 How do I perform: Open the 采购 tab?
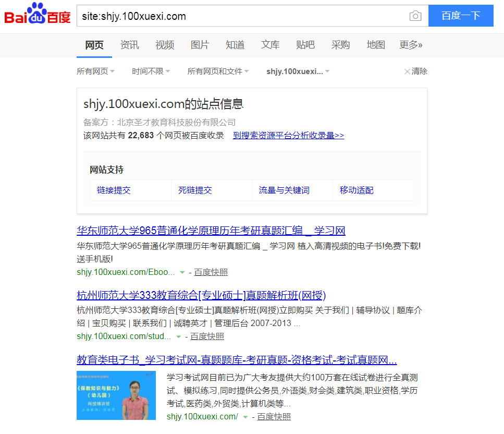click(341, 45)
